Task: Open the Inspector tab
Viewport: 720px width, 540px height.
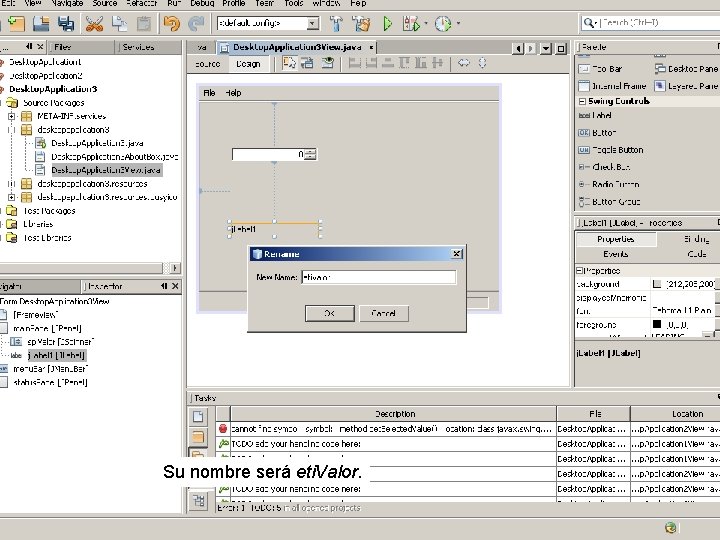Action: pos(105,287)
